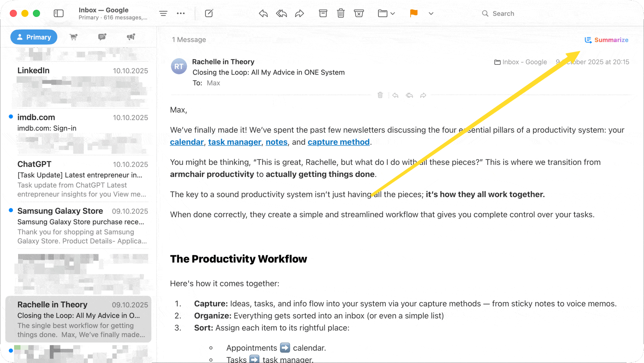Viewport: 644px width, 363px height.
Task: Open the capture method link in the email
Action: [338, 142]
